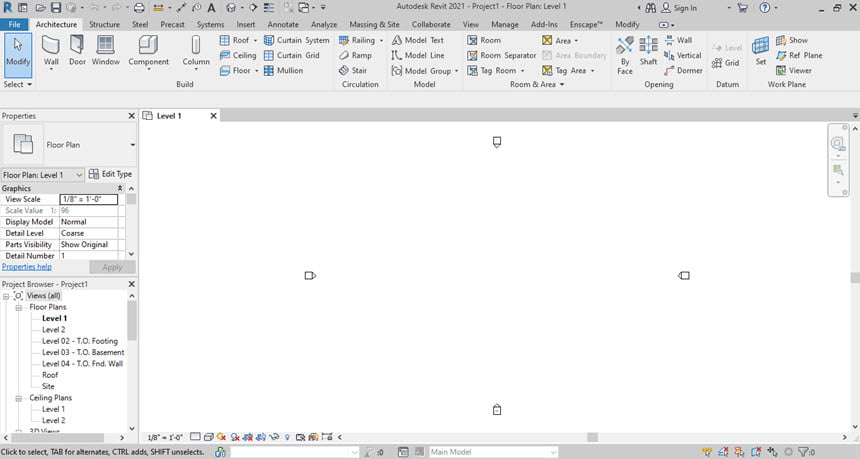The image size is (860, 459).
Task: Select the Room tool
Action: click(x=484, y=40)
